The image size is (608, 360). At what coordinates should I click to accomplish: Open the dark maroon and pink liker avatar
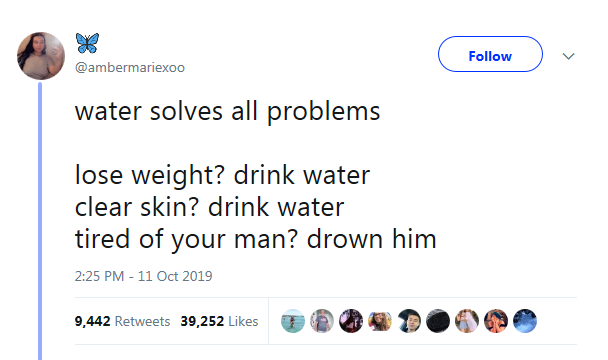[351, 321]
